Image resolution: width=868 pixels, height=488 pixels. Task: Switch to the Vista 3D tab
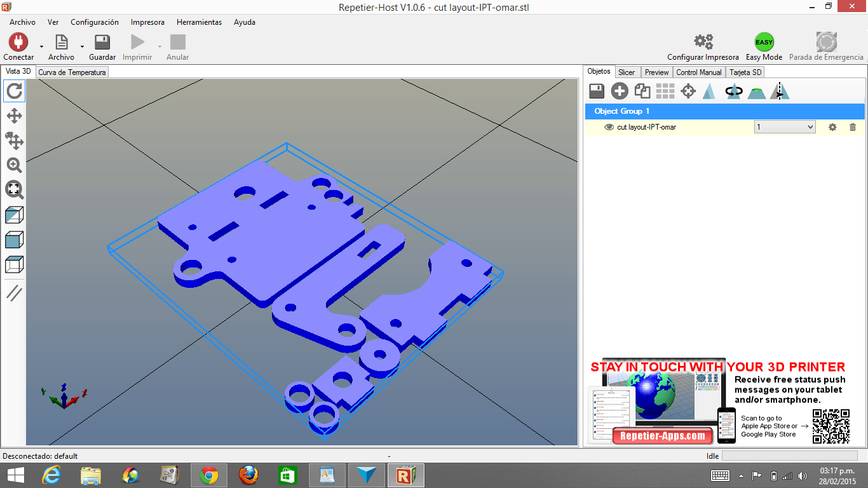pos(18,72)
